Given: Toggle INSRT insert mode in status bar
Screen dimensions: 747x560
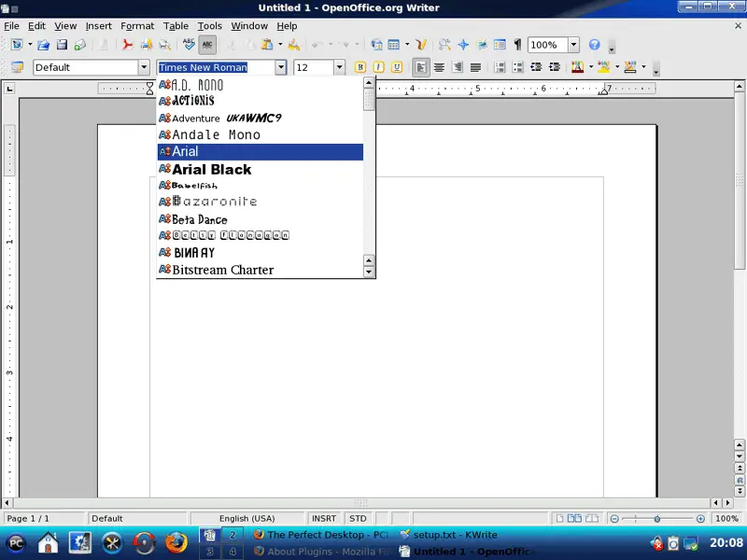Looking at the screenshot, I should point(324,518).
